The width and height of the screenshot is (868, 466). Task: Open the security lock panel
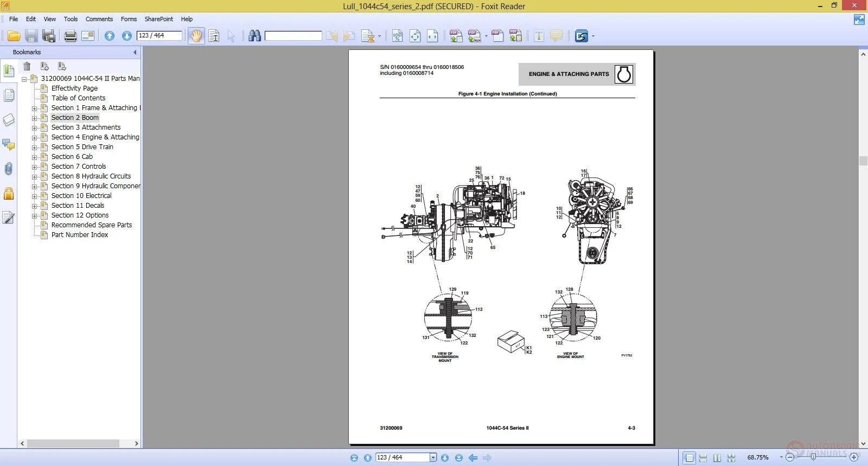9,194
